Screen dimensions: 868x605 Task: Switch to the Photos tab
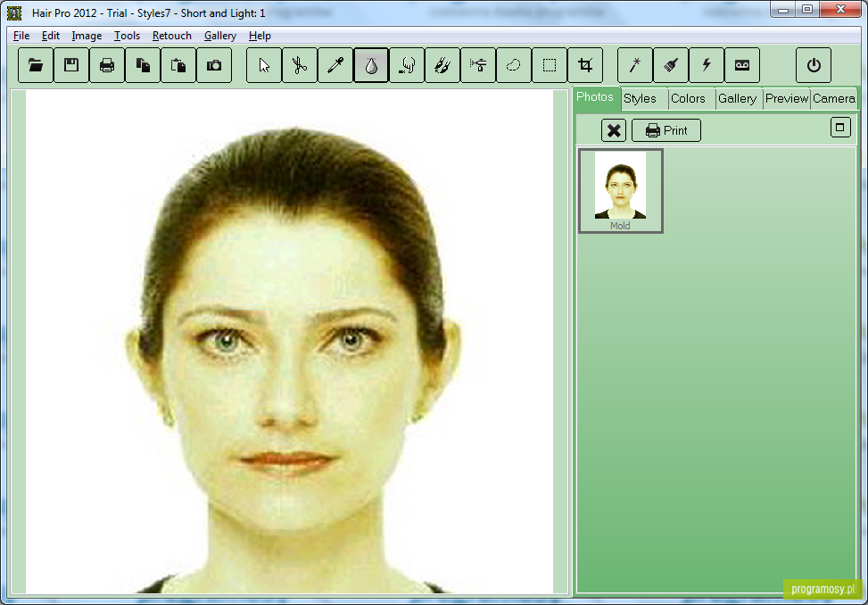click(595, 97)
